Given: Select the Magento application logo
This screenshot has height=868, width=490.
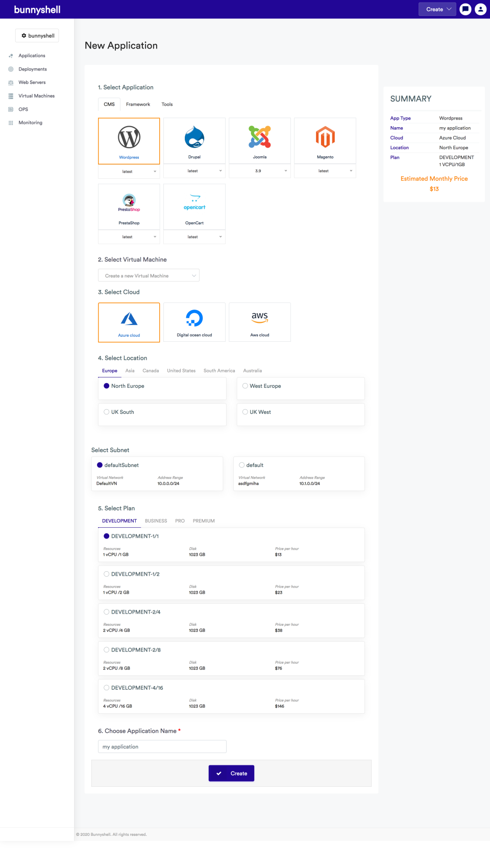Looking at the screenshot, I should click(x=325, y=137).
